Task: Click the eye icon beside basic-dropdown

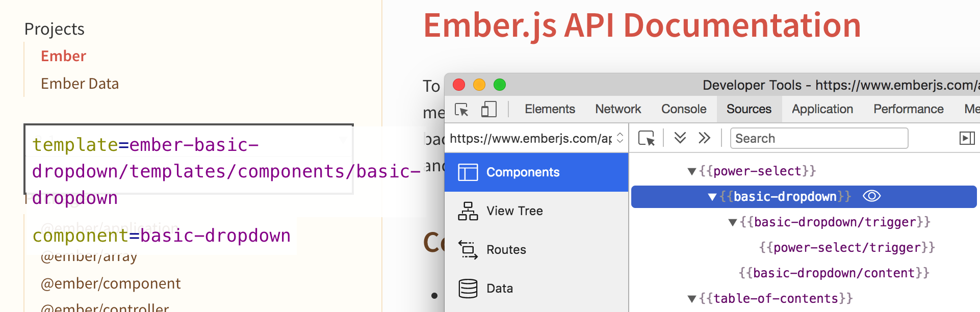Action: point(871,196)
